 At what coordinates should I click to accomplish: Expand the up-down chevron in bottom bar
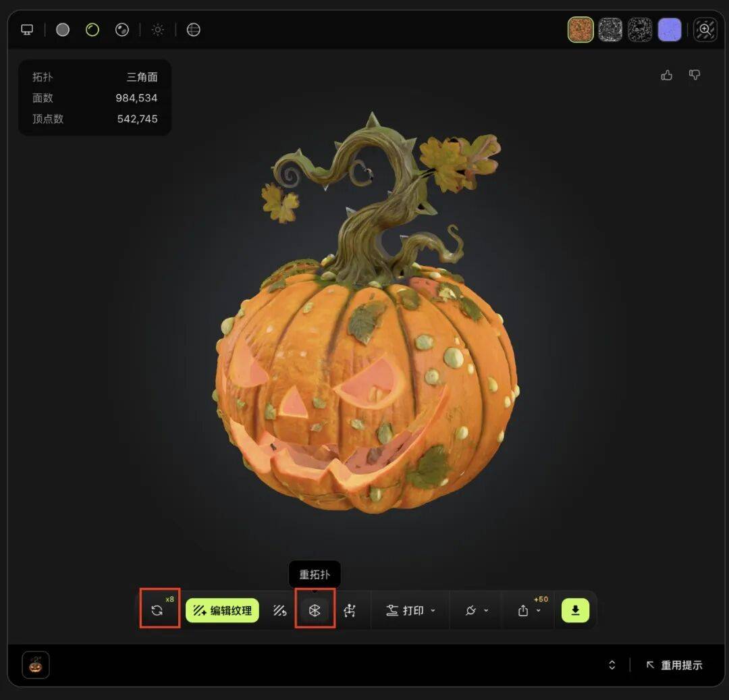tap(612, 665)
